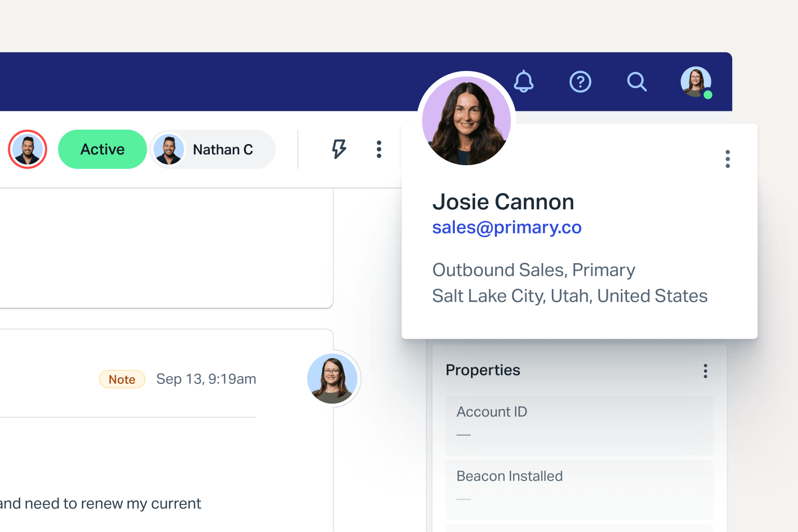Screen dimensions: 798x532
Task: Click the Properties section heading
Action: [483, 370]
